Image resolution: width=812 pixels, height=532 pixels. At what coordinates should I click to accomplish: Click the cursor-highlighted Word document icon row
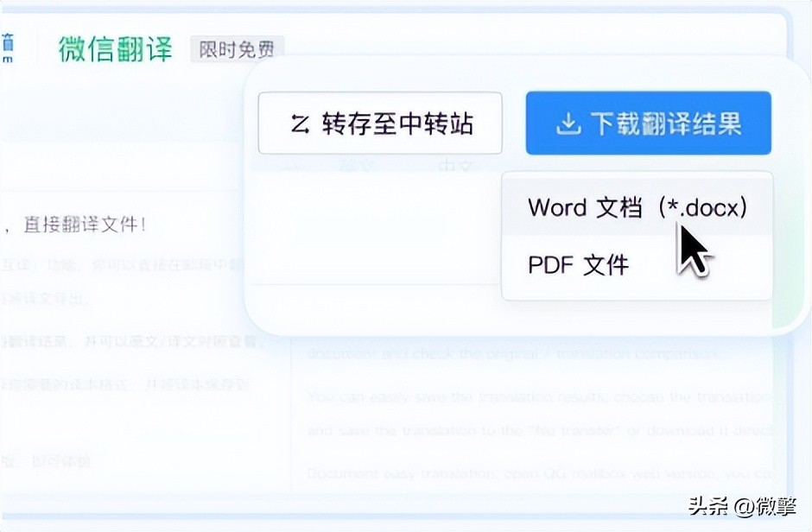click(637, 207)
